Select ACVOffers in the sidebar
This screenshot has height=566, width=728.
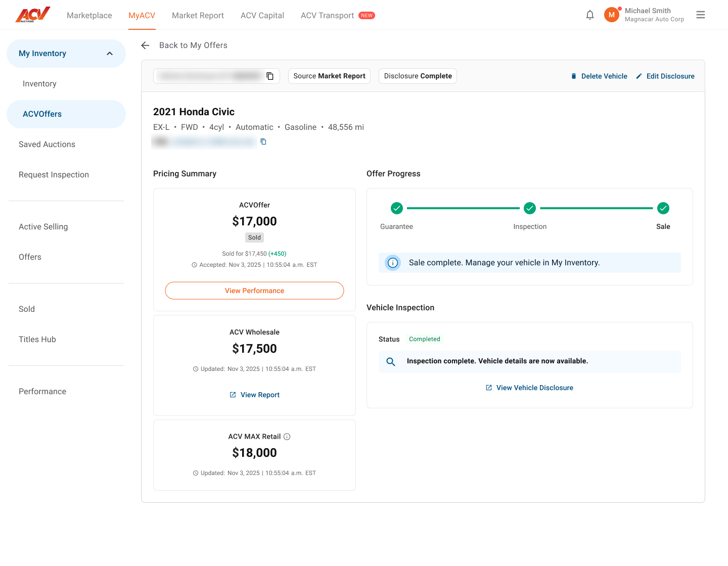click(x=66, y=114)
